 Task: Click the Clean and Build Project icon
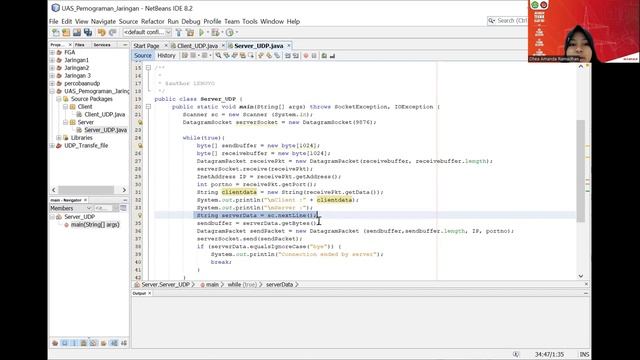tap(190, 32)
